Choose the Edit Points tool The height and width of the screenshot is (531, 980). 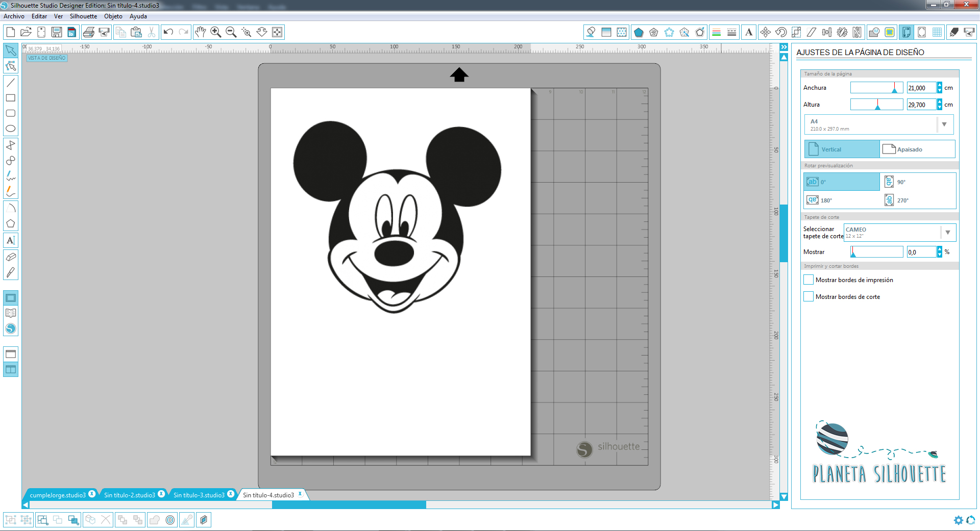pos(11,66)
